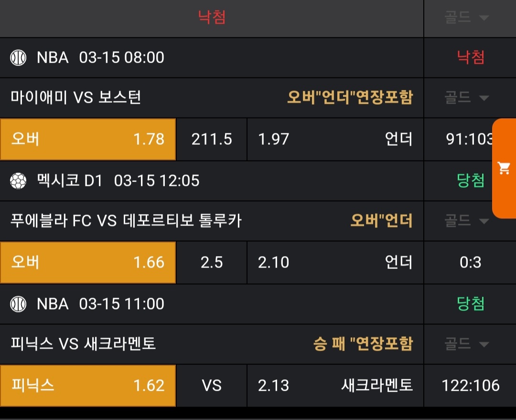Click soccer ball icon beside 멕시코 D1
This screenshot has width=516, height=420.
(18, 181)
